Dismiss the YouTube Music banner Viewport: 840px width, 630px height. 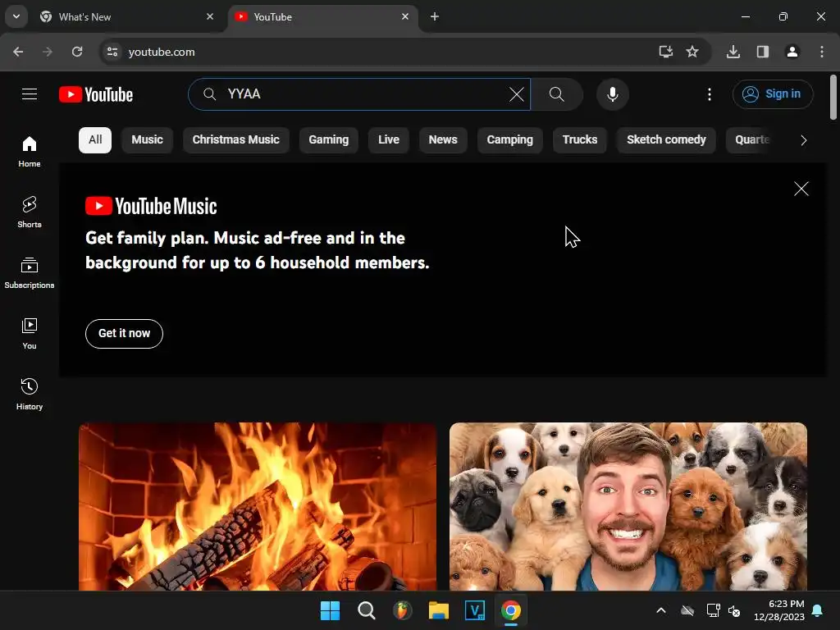point(801,189)
